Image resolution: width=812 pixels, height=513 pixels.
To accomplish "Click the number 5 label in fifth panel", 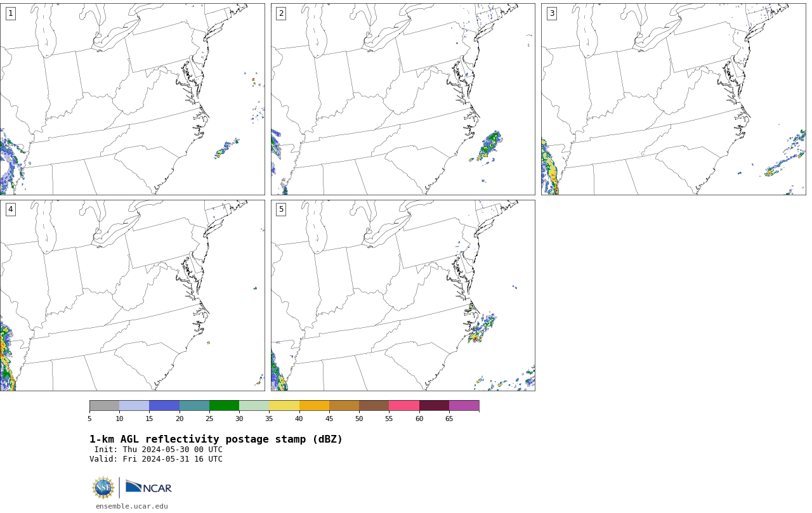I will point(281,209).
